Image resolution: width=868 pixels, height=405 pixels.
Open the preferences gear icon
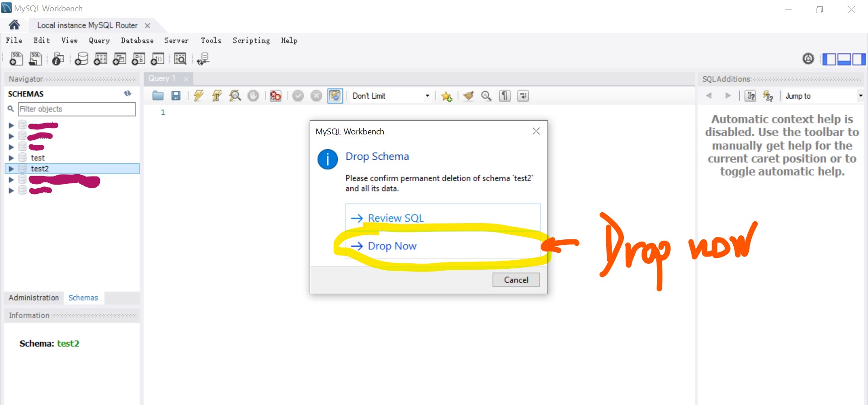coord(808,58)
